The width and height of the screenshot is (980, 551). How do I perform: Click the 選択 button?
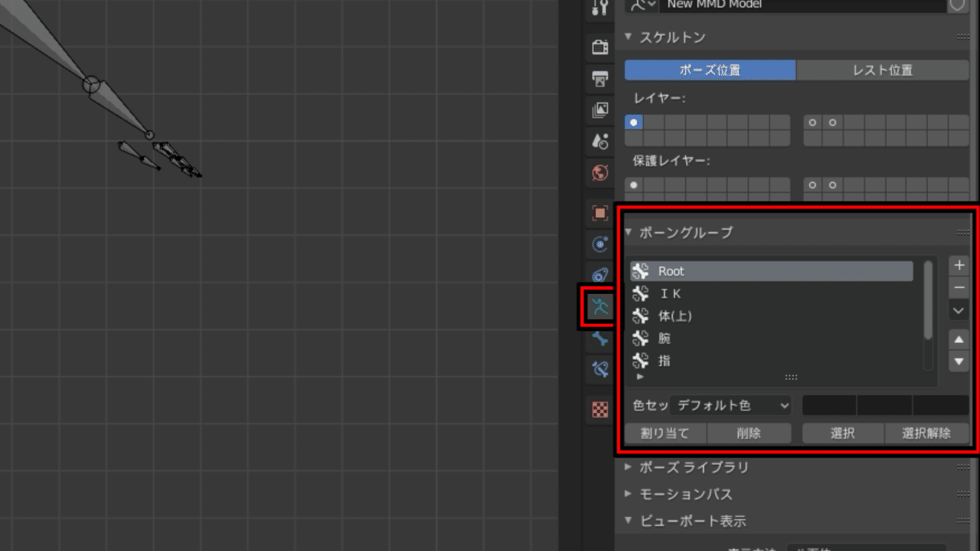tap(843, 433)
